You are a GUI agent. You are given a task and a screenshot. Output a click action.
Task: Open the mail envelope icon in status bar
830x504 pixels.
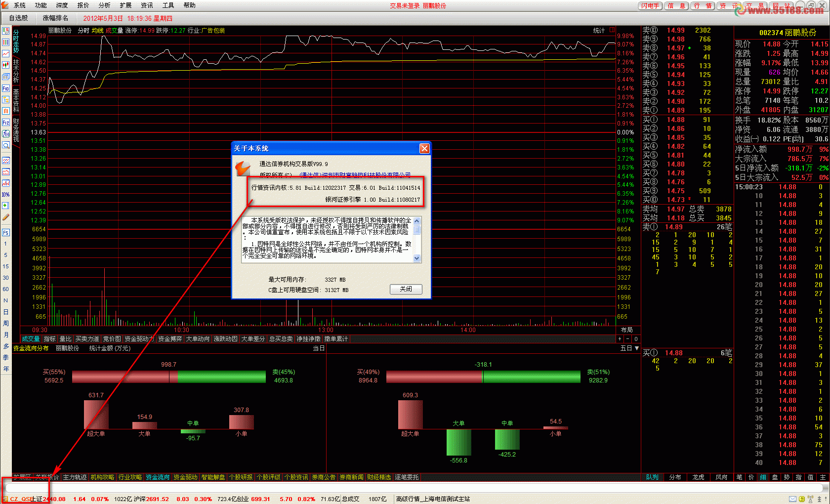[792, 499]
